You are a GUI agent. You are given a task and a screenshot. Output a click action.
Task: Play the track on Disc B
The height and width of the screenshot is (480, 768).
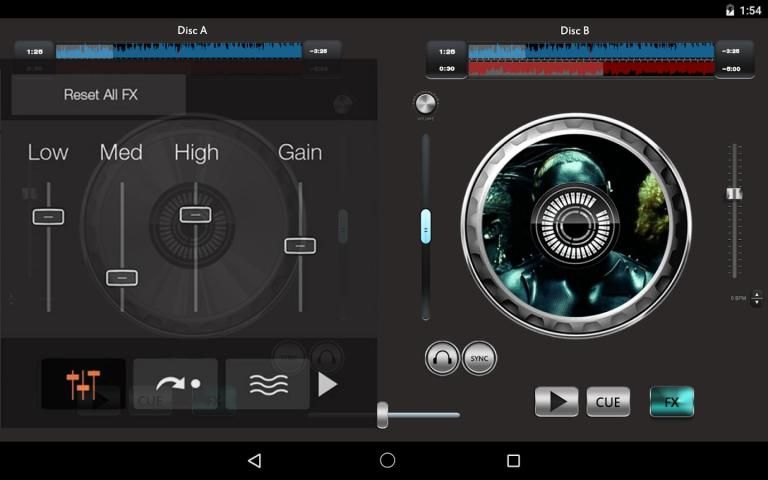coord(556,402)
